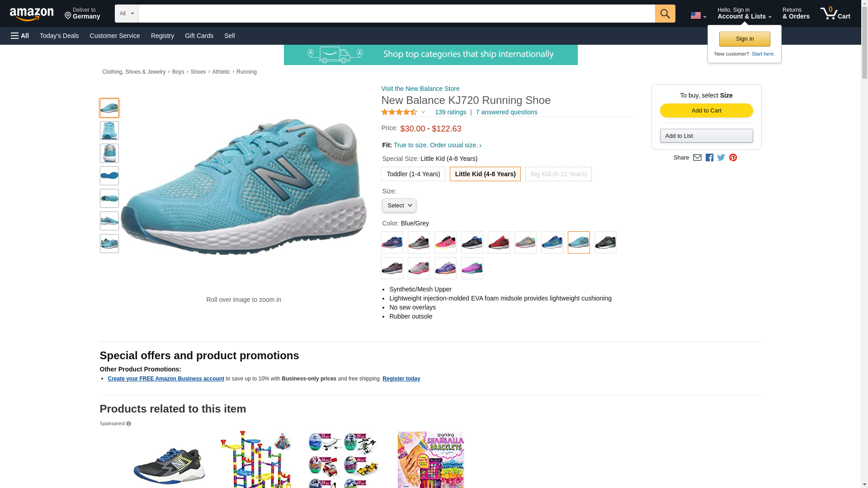Screen dimensions: 868x488
Task: Open the Size Select dropdown
Action: [x=399, y=206]
